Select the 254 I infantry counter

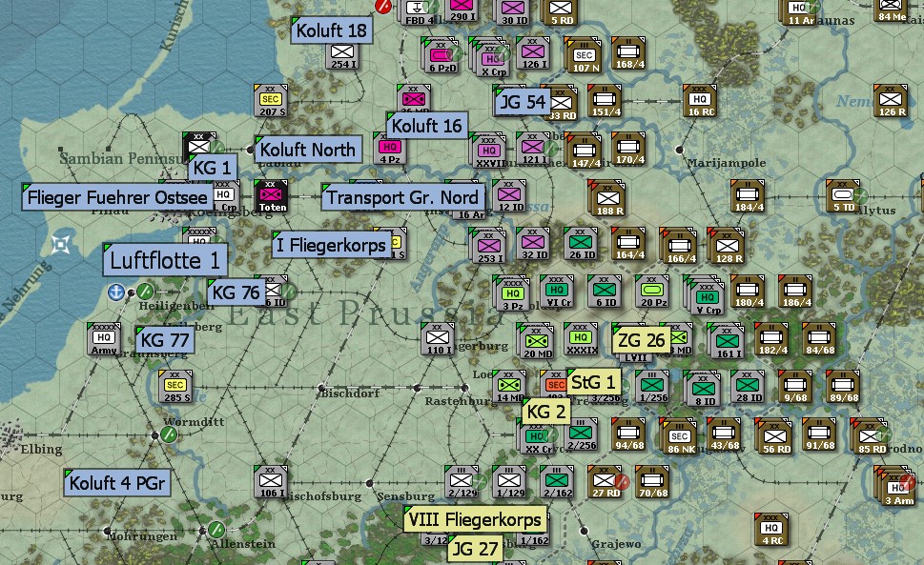tap(343, 56)
